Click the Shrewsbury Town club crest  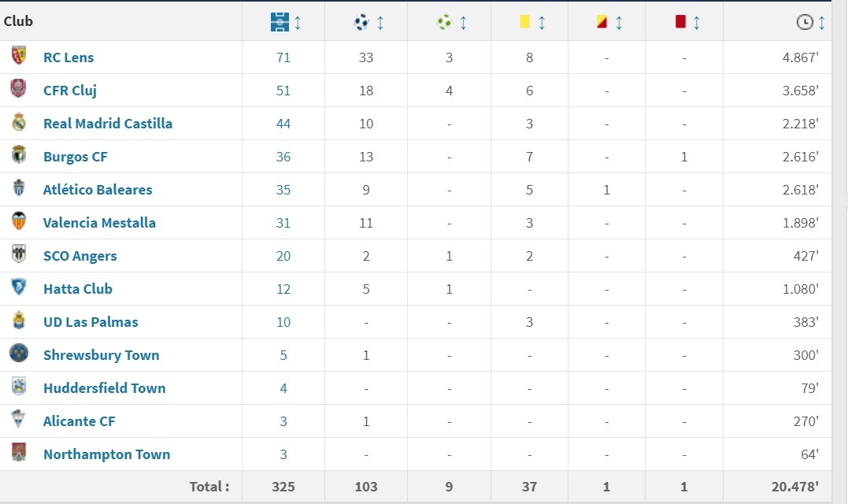point(19,354)
